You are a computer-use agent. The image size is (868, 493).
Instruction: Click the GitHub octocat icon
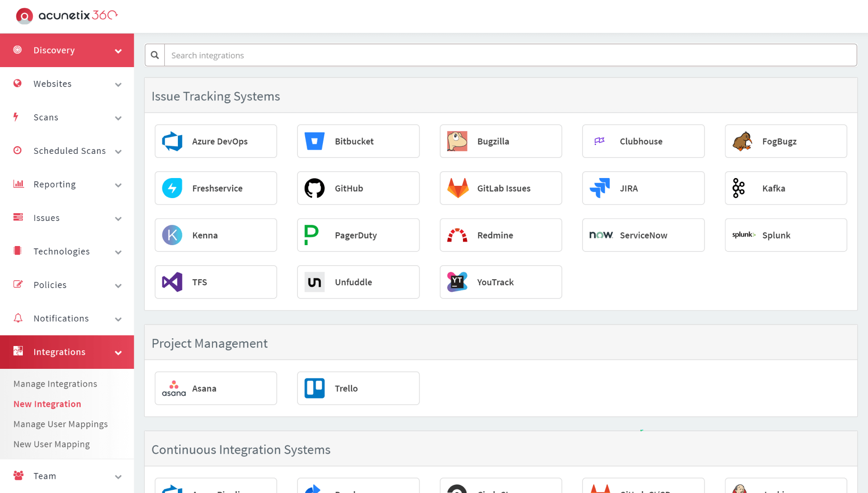point(315,188)
